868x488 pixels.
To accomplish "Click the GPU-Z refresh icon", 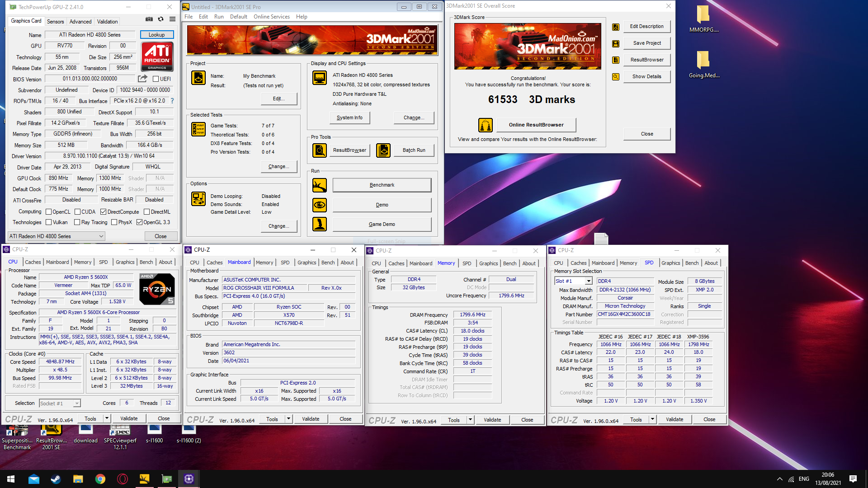I will pyautogui.click(x=161, y=19).
